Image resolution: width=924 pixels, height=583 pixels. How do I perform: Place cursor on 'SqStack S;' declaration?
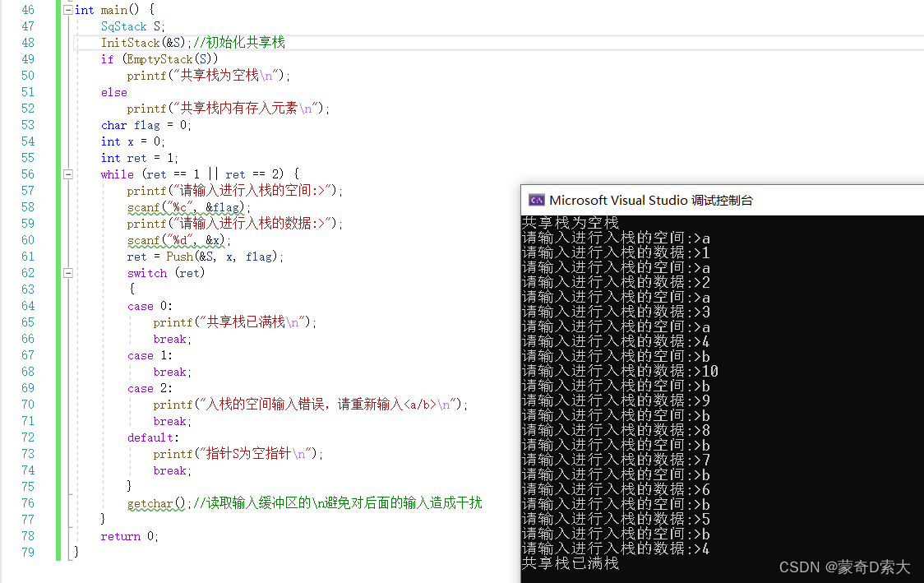[x=132, y=26]
